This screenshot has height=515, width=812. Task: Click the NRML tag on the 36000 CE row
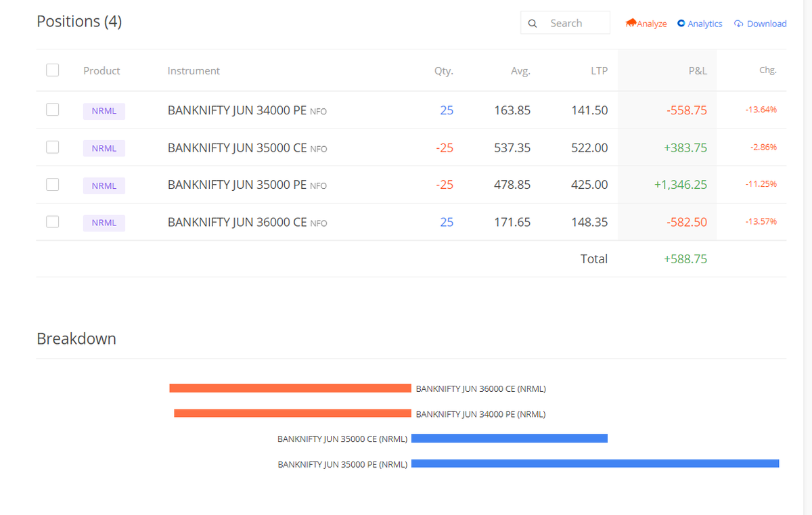(104, 222)
